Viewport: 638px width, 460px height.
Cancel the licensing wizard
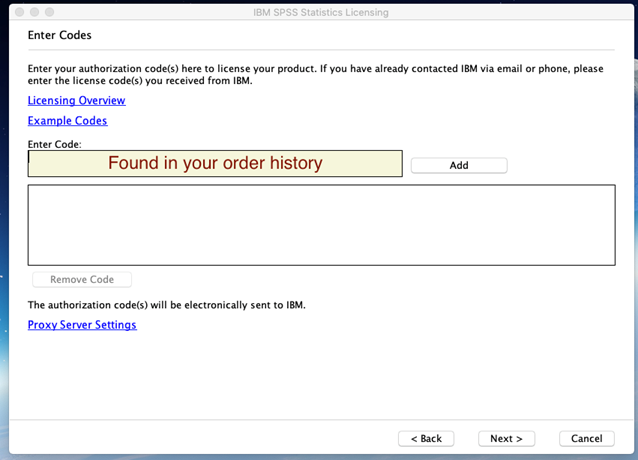586,438
